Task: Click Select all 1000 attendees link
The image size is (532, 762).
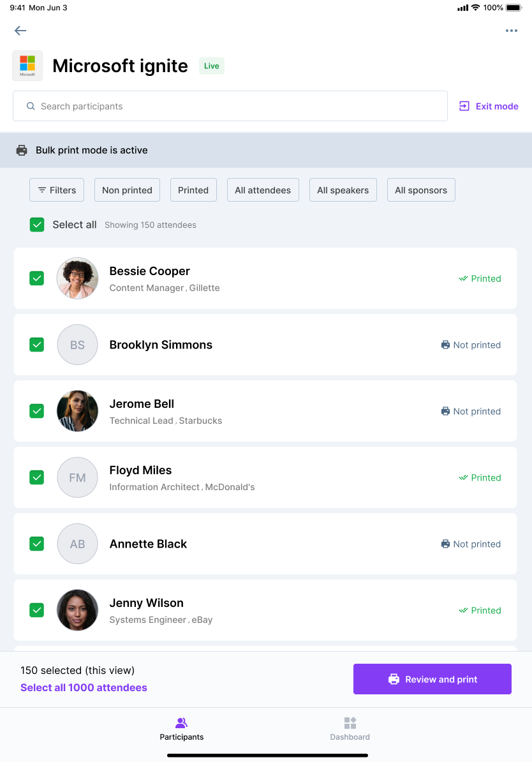Action: click(84, 687)
